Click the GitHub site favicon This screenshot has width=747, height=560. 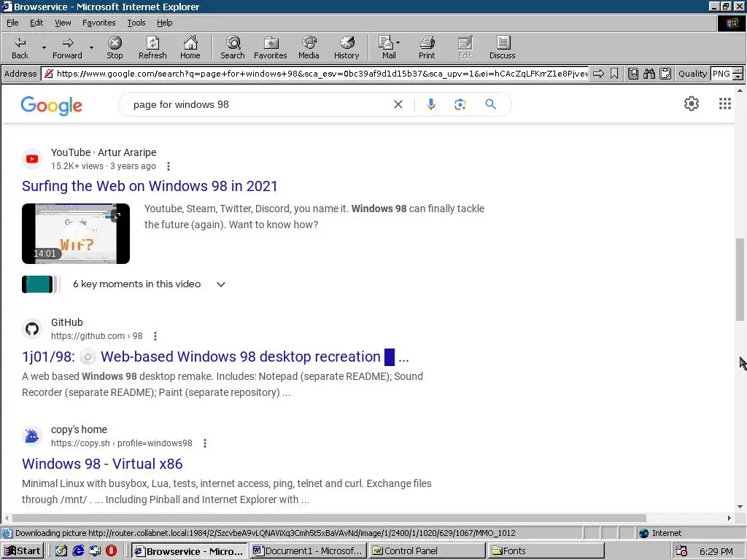(32, 329)
